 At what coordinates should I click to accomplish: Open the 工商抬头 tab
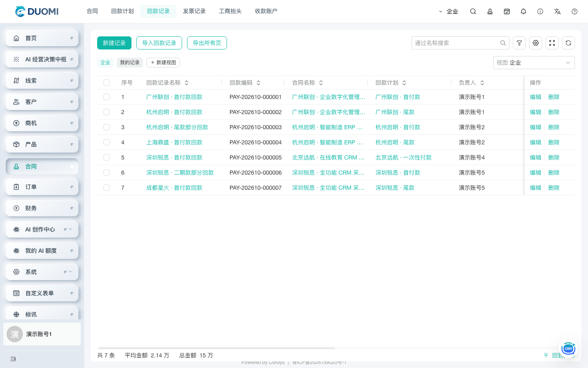(x=230, y=11)
